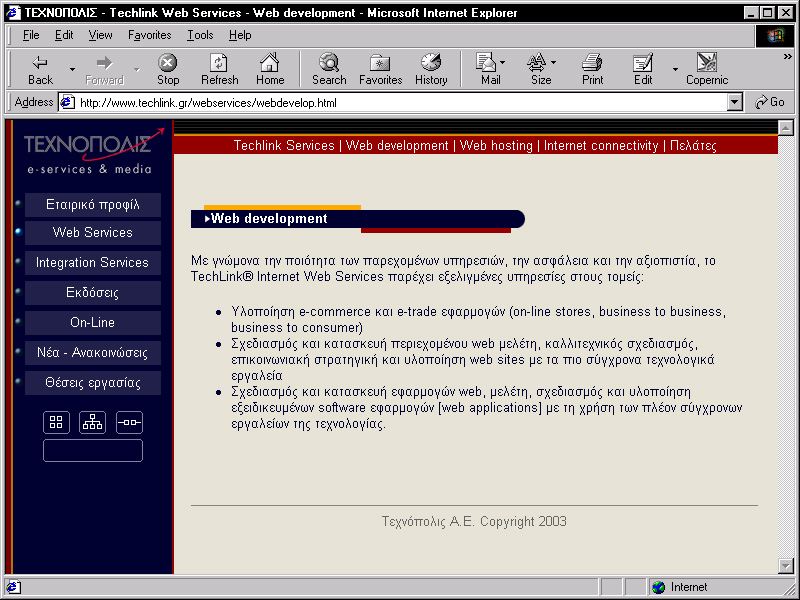Open the Forward history dropdown arrow
Image resolution: width=800 pixels, height=600 pixels.
tap(136, 69)
